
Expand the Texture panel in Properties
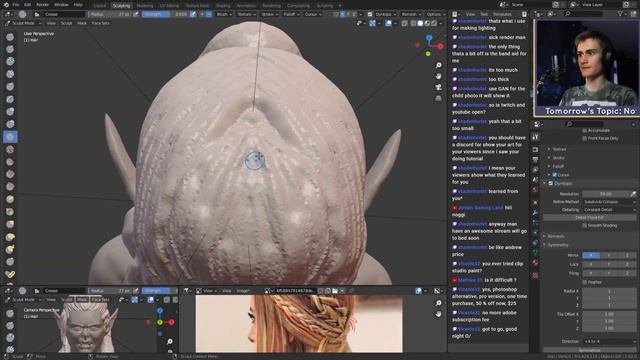pos(559,149)
